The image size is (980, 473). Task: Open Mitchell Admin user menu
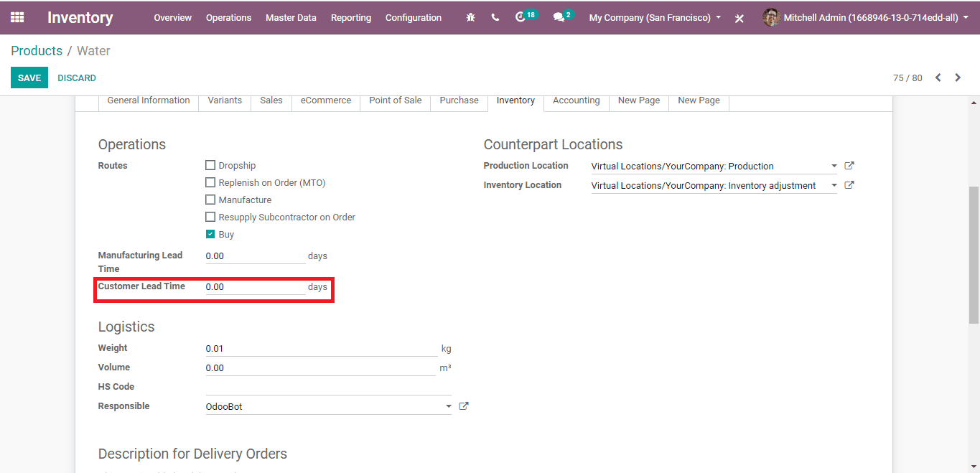tap(866, 17)
